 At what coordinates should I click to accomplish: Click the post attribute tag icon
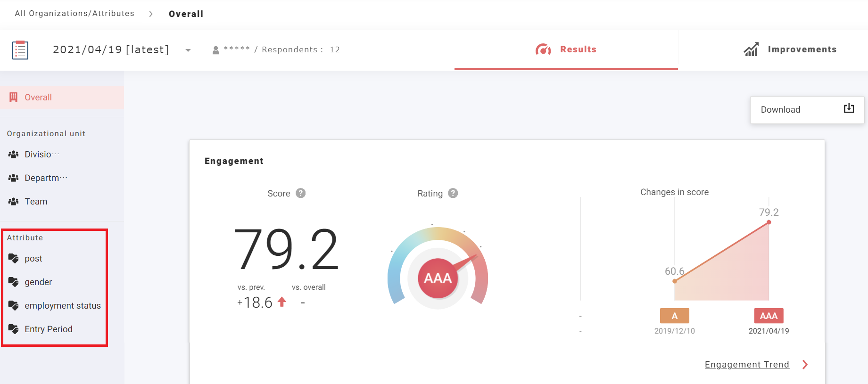pyautogui.click(x=13, y=258)
